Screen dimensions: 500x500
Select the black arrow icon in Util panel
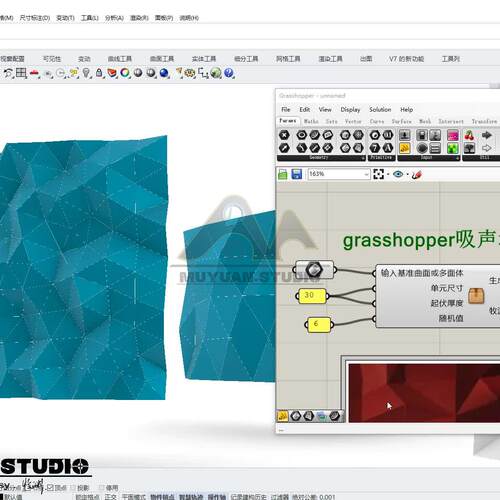click(487, 135)
